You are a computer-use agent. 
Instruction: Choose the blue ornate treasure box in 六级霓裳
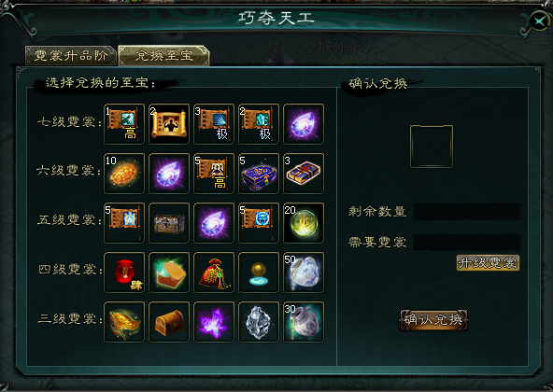[259, 173]
